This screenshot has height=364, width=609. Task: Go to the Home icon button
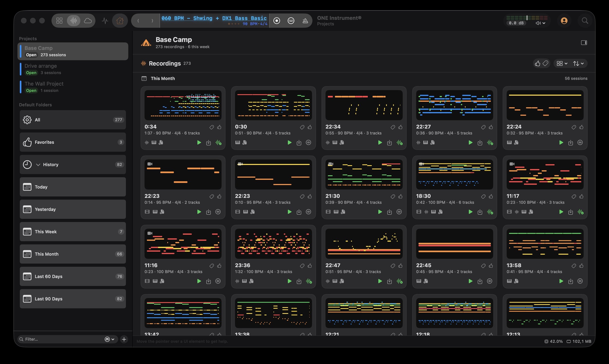120,21
